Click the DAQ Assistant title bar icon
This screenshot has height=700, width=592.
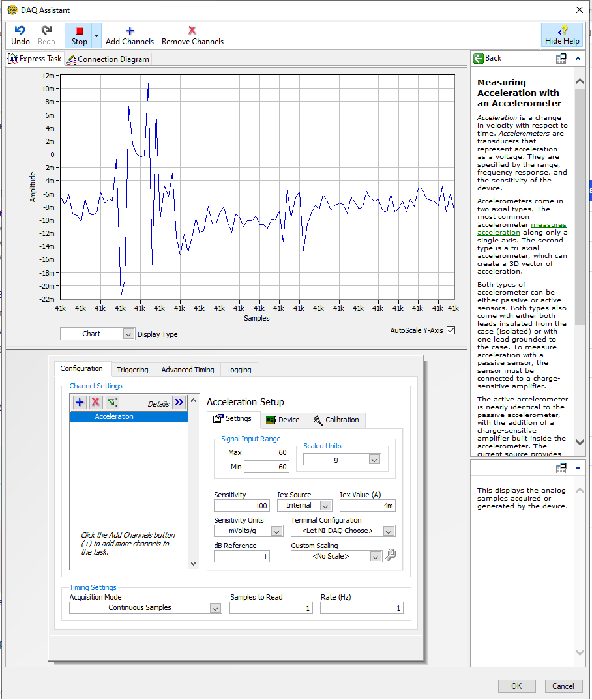12,10
